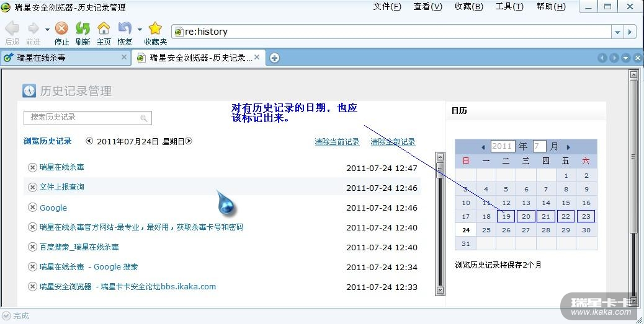Open the address bar dropdown arrow
This screenshot has height=324, width=644.
click(617, 32)
